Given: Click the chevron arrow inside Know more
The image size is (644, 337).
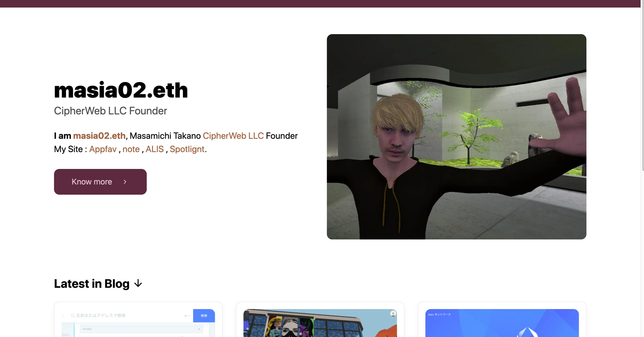Looking at the screenshot, I should [x=125, y=182].
